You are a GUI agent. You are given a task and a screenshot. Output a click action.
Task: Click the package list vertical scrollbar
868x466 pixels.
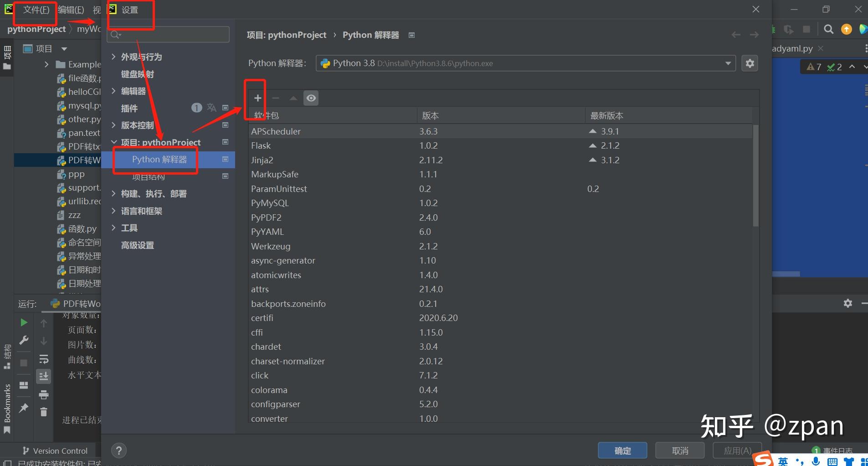coord(755,176)
